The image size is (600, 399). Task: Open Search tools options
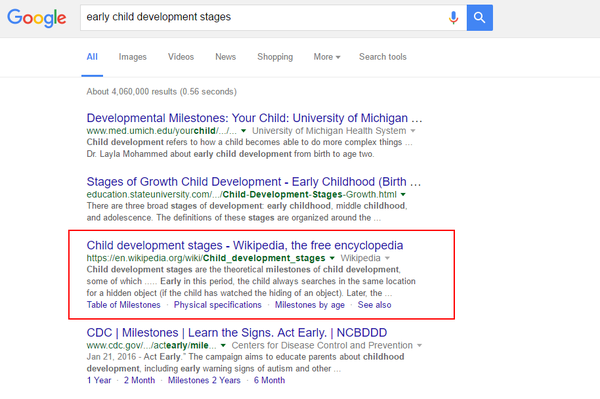coord(383,57)
